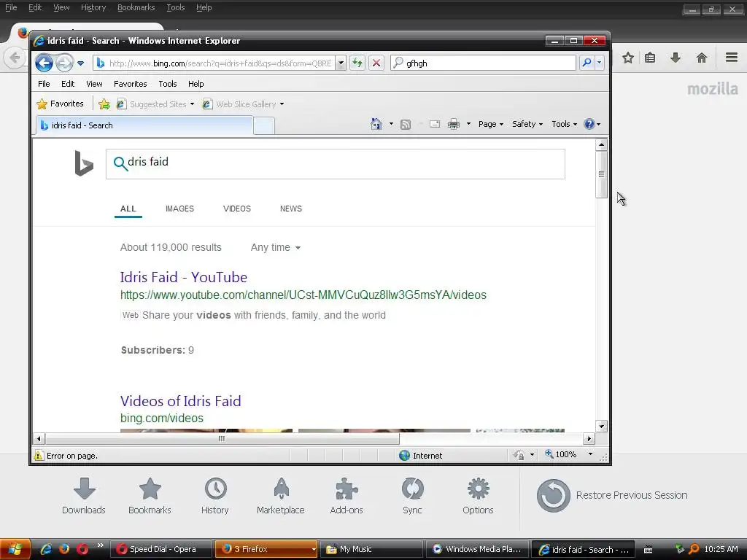This screenshot has height=560, width=747.
Task: Open the Firefox bookmarks list icon
Action: click(x=650, y=58)
